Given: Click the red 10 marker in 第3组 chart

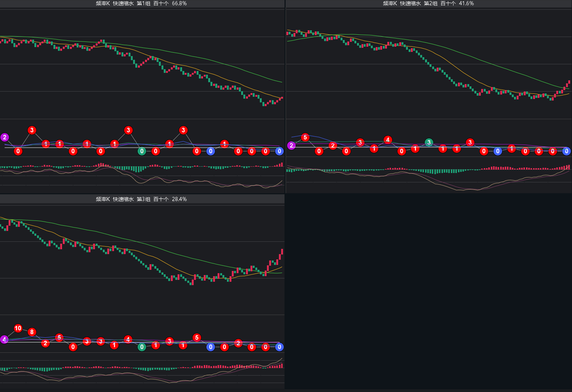Looking at the screenshot, I should click(18, 328).
